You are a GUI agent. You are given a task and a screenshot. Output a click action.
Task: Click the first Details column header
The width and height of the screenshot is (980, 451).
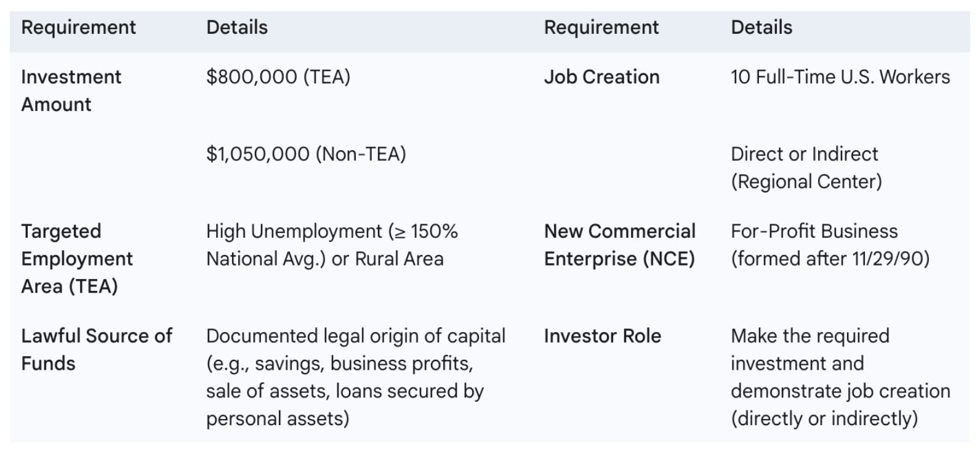click(x=237, y=27)
